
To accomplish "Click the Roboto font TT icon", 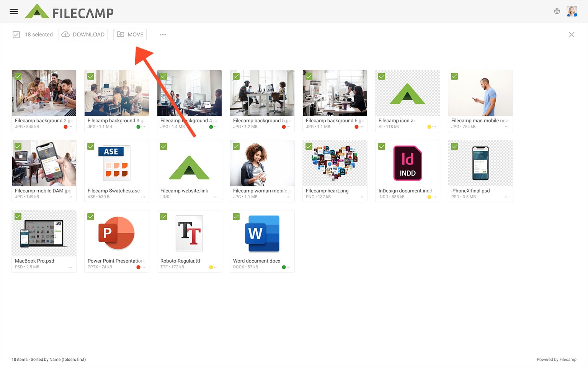I will point(189,233).
